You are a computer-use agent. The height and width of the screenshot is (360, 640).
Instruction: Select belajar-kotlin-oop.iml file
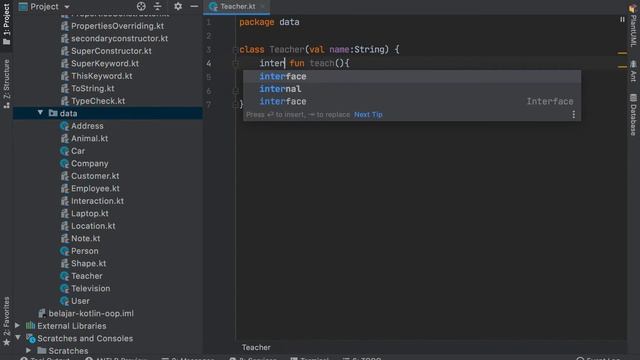click(91, 313)
